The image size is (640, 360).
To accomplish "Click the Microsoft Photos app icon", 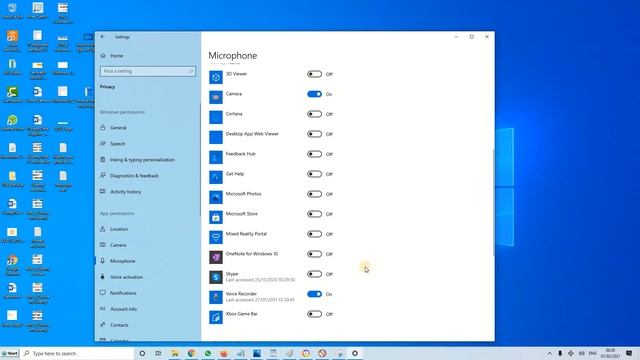I will pyautogui.click(x=216, y=197).
